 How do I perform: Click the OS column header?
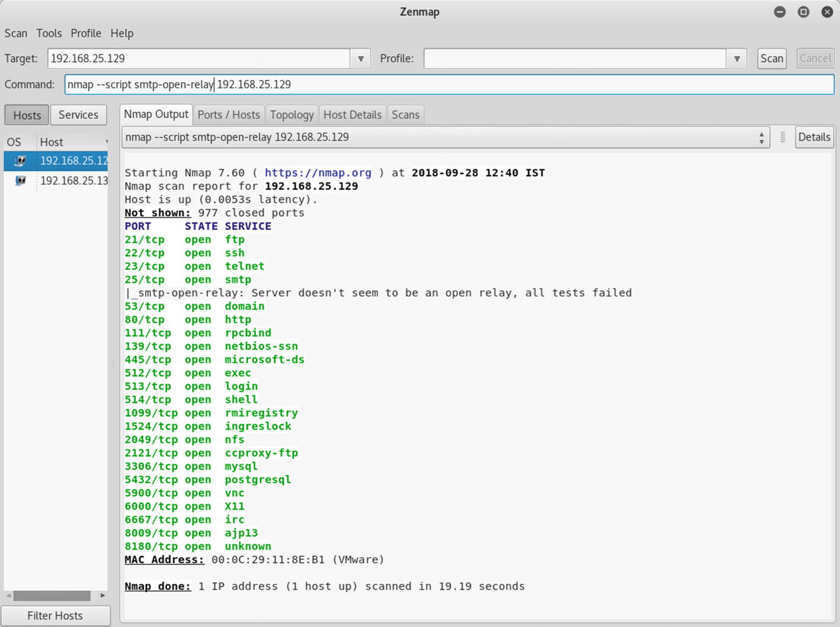[19, 142]
